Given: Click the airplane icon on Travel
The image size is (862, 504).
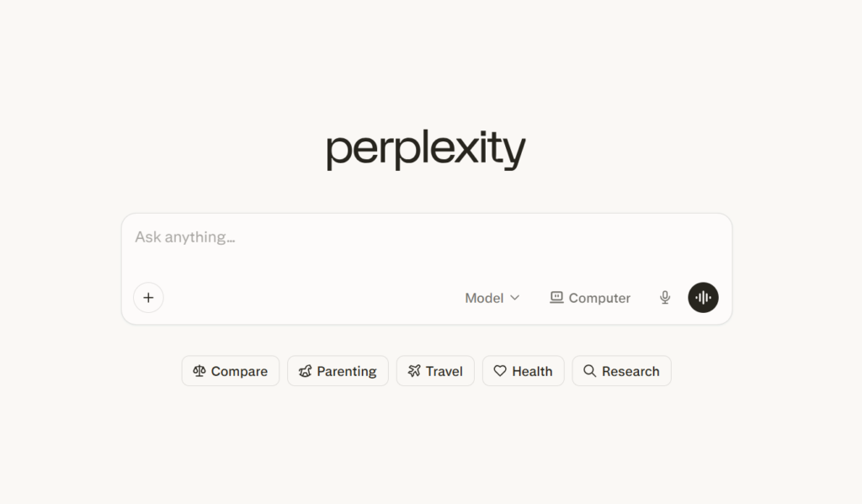Looking at the screenshot, I should click(414, 370).
